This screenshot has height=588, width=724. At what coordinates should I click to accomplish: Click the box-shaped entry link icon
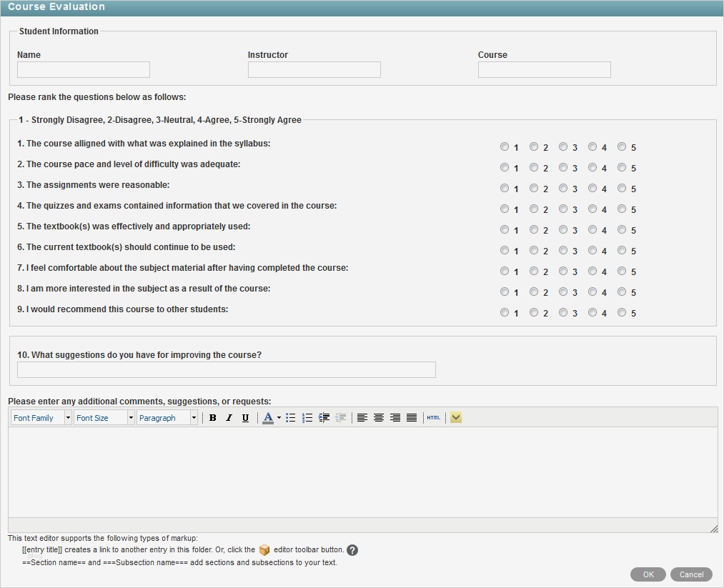(264, 550)
